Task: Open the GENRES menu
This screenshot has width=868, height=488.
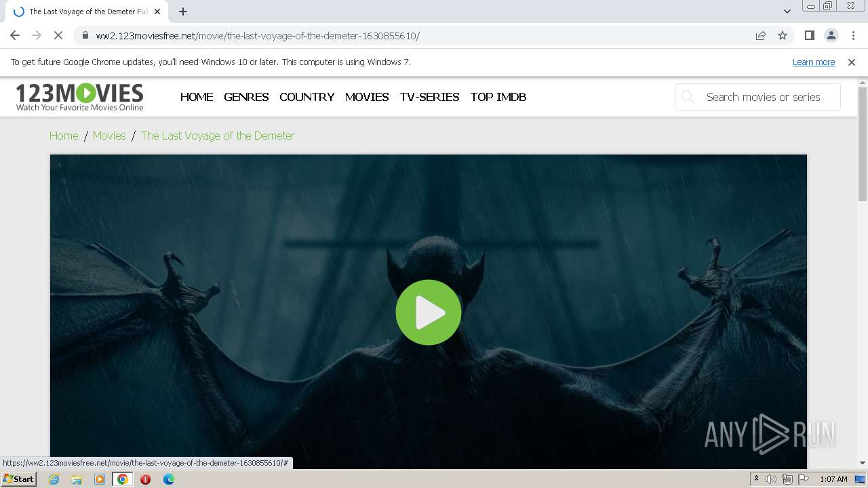Action: pyautogui.click(x=246, y=97)
